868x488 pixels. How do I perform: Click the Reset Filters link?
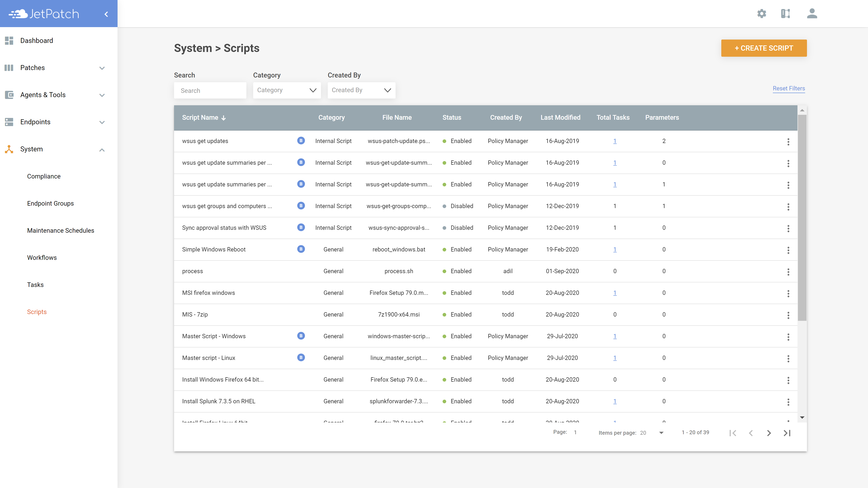click(789, 88)
